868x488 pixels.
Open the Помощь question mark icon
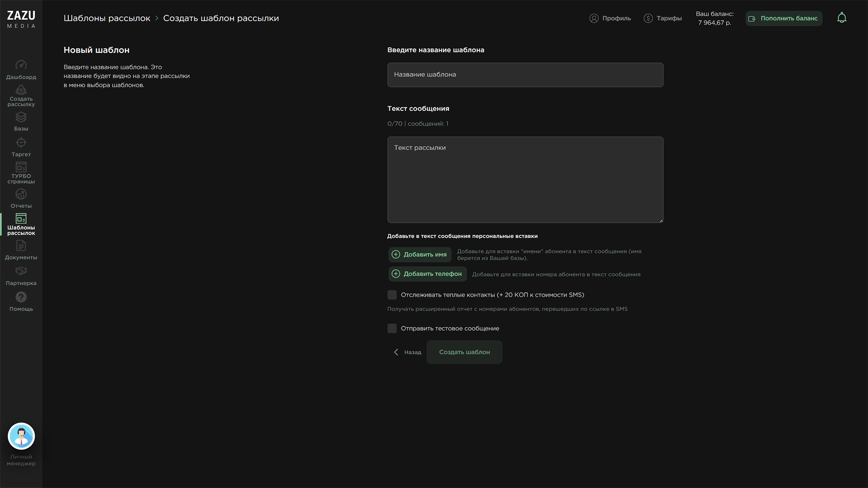[x=21, y=297]
